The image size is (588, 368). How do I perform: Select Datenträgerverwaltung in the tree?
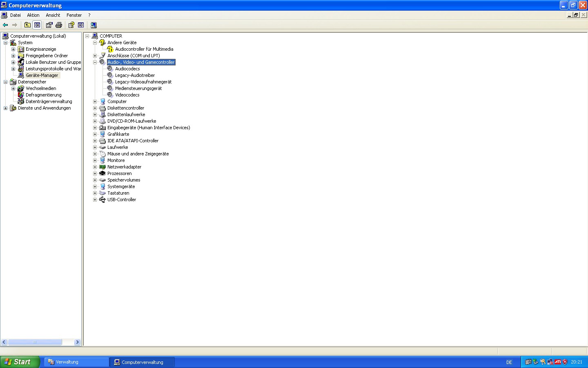(x=49, y=101)
